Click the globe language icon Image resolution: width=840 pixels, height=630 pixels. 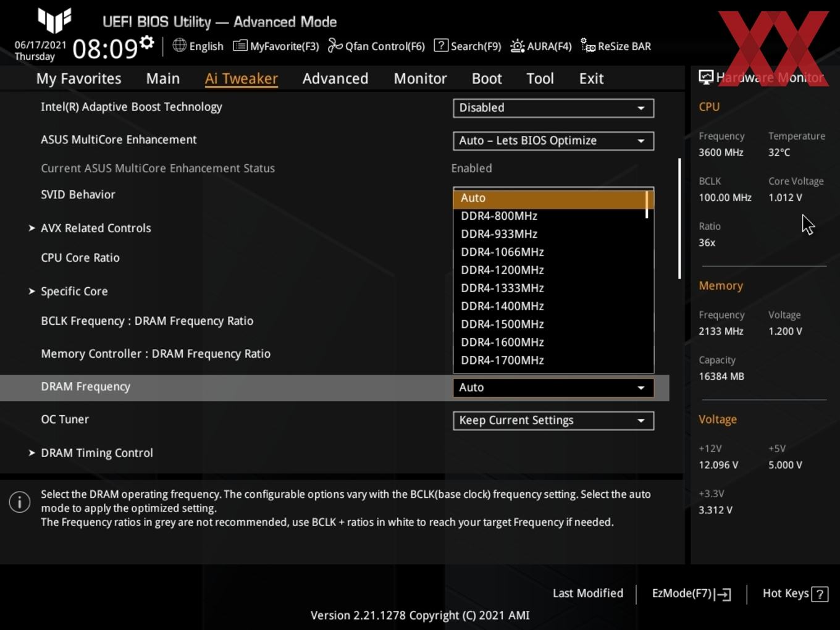(179, 45)
